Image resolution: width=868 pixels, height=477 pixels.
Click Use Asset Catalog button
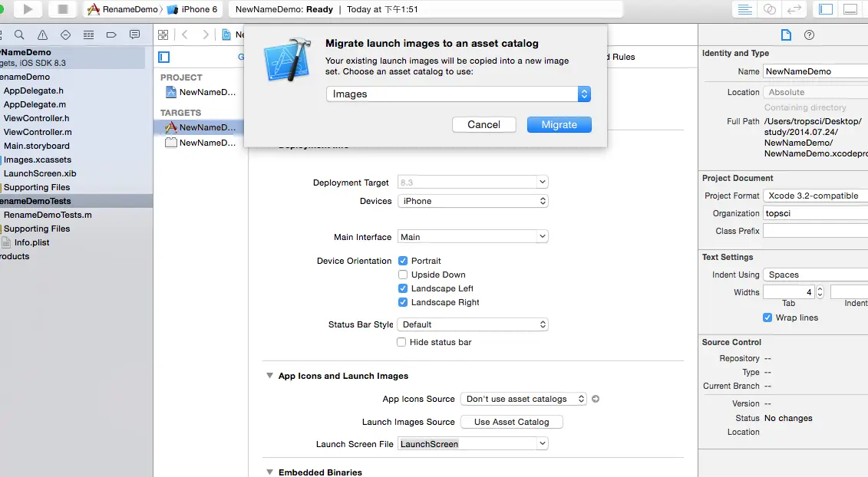[511, 422]
